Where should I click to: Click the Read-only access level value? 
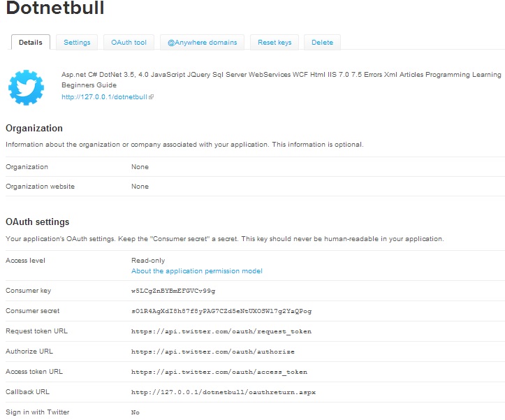(148, 260)
